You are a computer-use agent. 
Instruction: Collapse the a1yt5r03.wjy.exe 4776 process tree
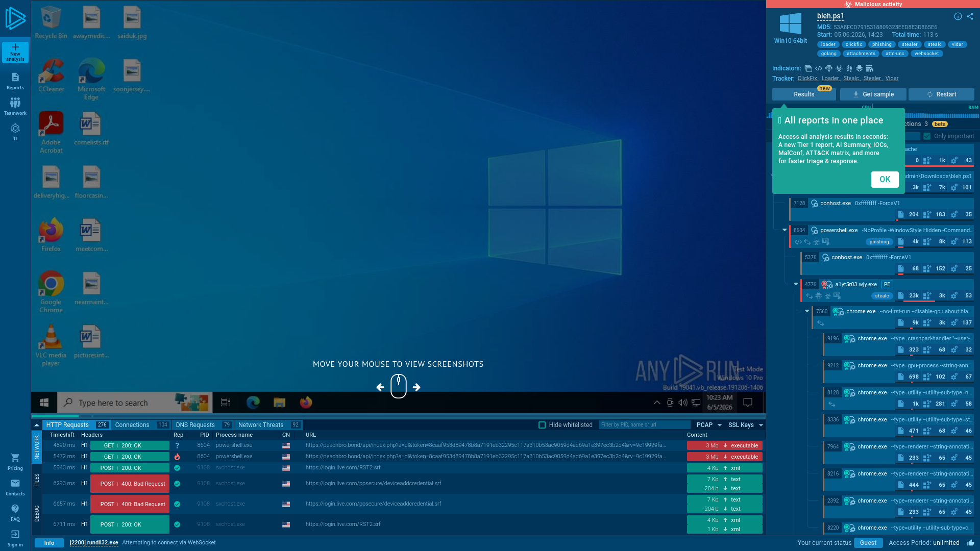click(796, 284)
